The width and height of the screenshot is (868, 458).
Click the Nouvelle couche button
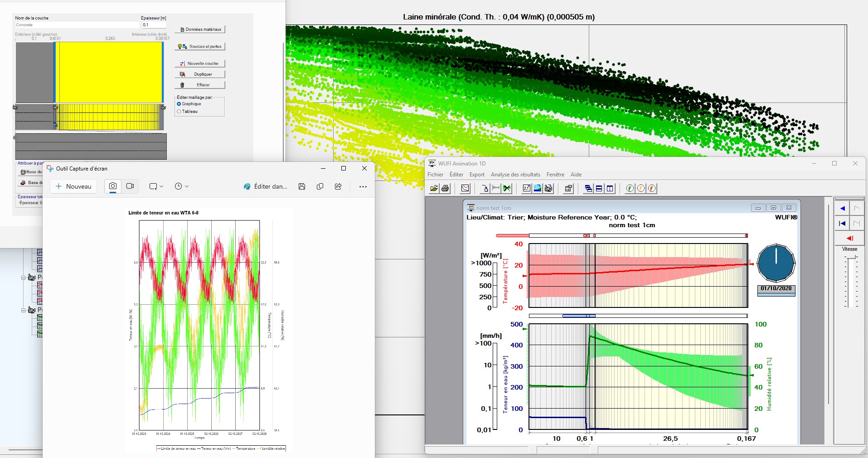pyautogui.click(x=200, y=63)
